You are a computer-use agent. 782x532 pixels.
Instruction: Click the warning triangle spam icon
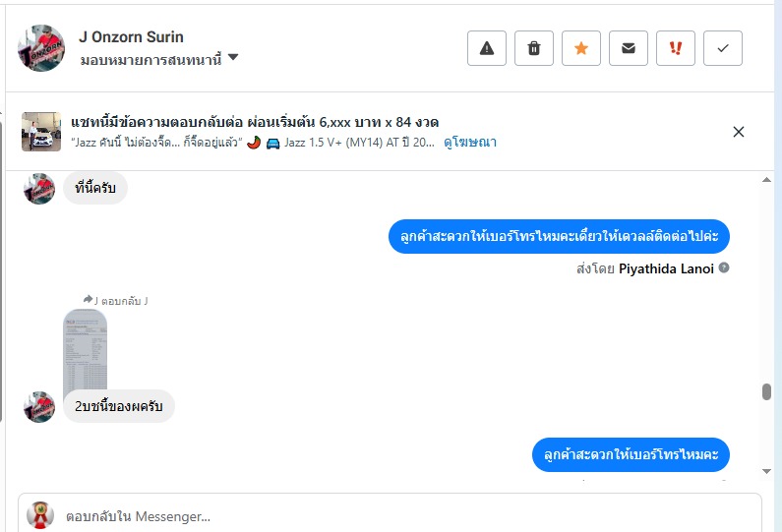pyautogui.click(x=486, y=48)
